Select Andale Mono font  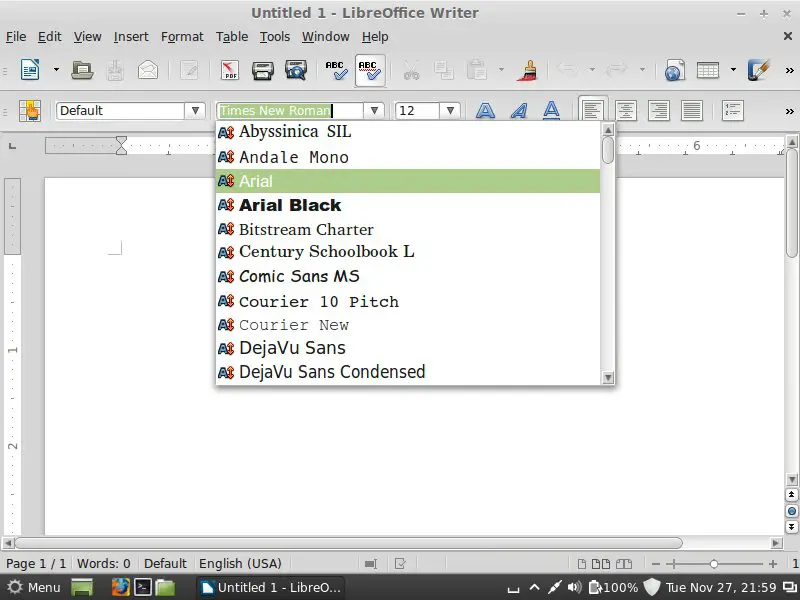click(408, 157)
